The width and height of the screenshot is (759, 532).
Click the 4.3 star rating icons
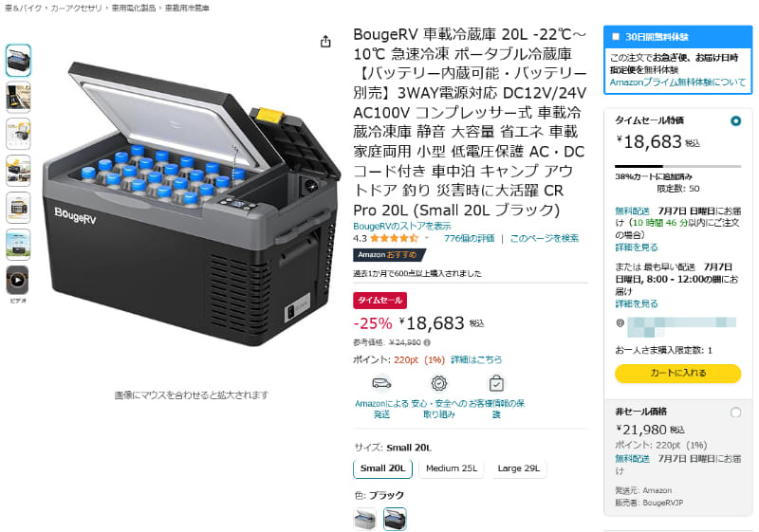coord(394,238)
